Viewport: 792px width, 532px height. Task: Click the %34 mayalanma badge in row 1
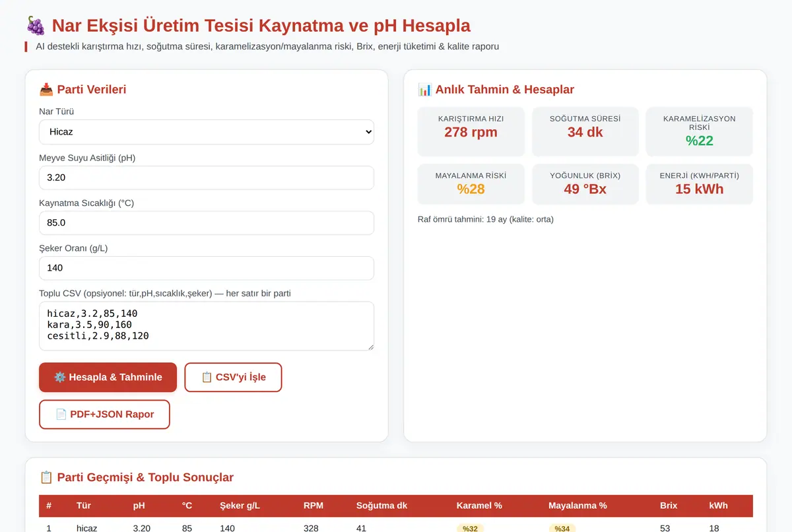pyautogui.click(x=562, y=529)
